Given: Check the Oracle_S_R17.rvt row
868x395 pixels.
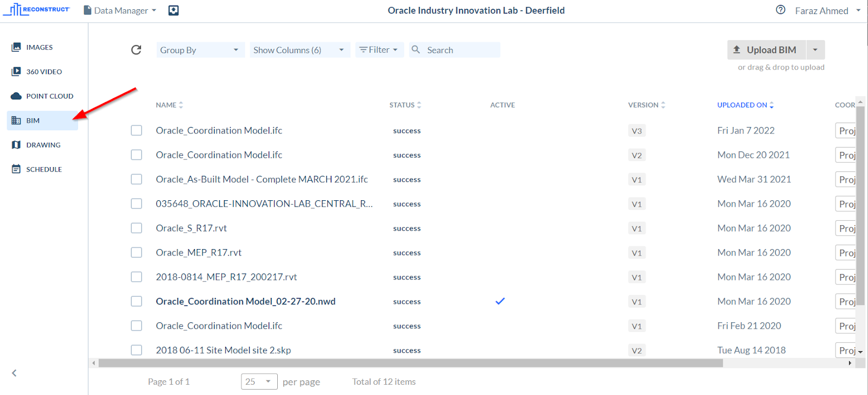Looking at the screenshot, I should [137, 228].
